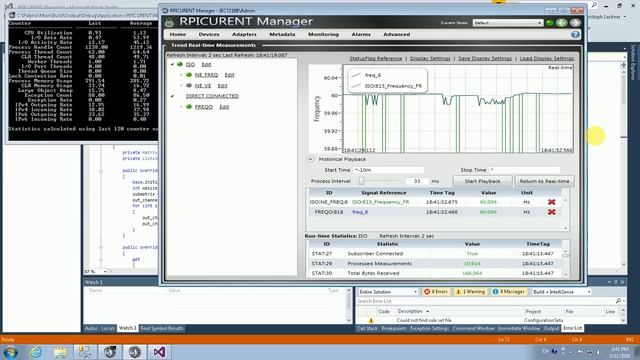The image size is (640, 360).
Task: Switch to the Locals tab
Action: tap(108, 328)
